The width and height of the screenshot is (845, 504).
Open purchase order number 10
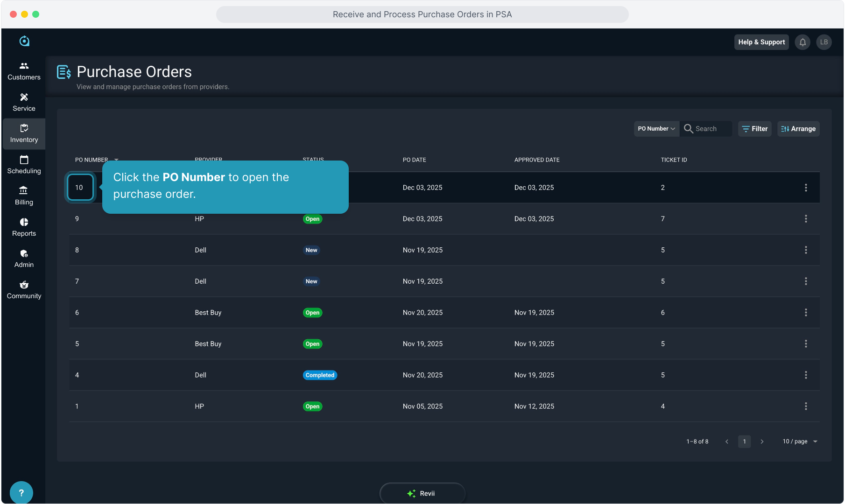tap(79, 188)
